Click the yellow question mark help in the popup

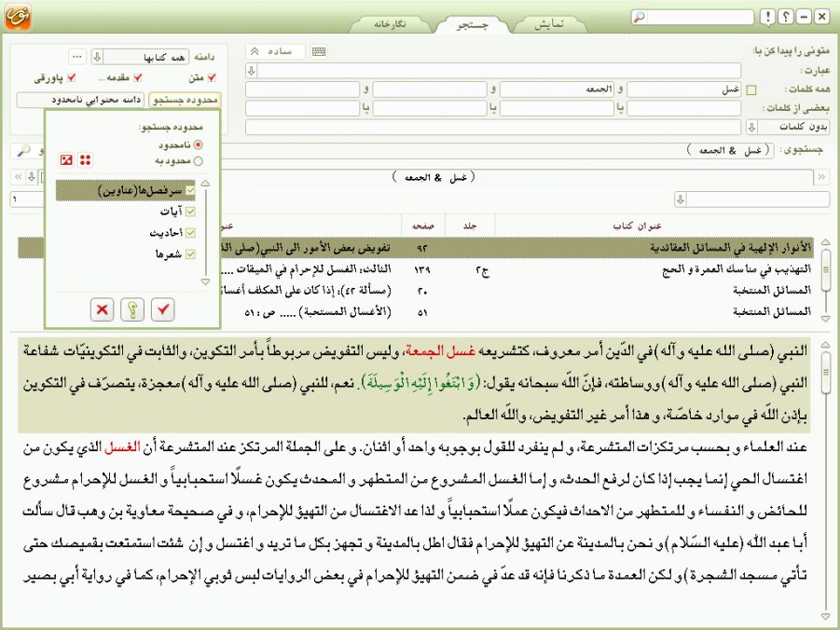coord(132,309)
